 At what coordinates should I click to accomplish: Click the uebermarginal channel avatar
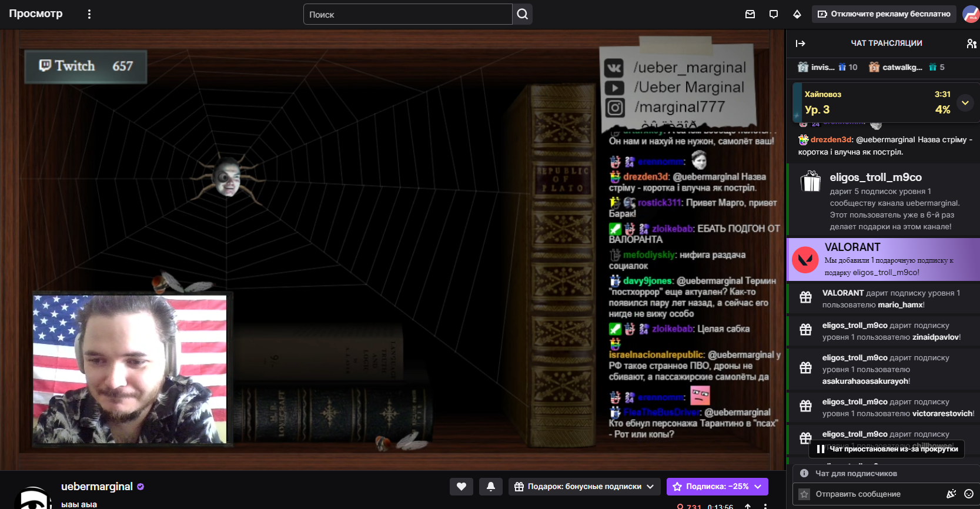point(32,497)
